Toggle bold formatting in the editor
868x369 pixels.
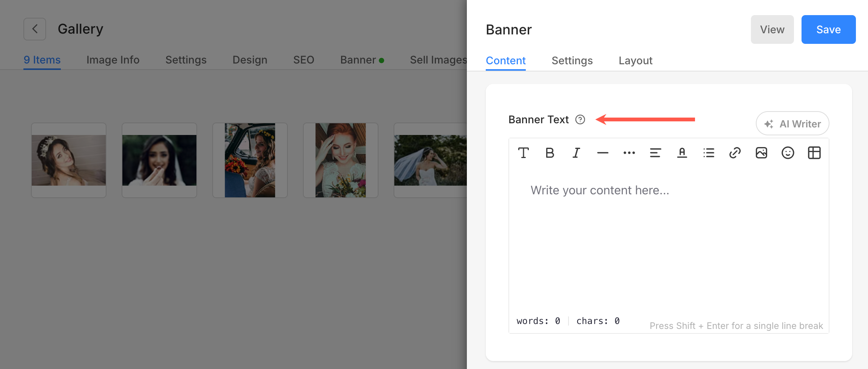tap(550, 153)
